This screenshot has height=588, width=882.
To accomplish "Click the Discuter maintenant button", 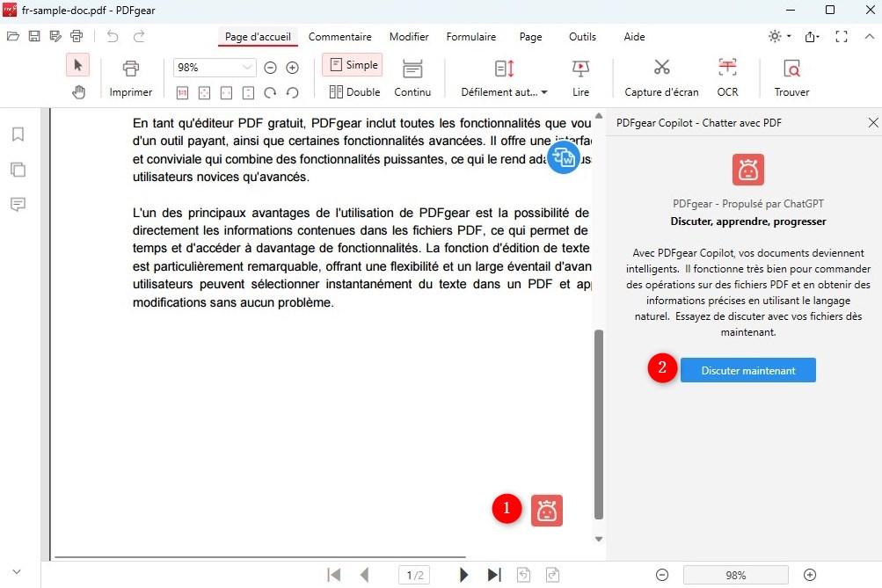I will [x=748, y=370].
